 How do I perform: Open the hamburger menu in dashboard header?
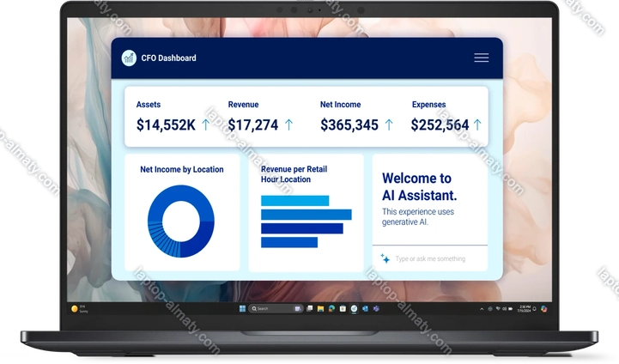[481, 58]
